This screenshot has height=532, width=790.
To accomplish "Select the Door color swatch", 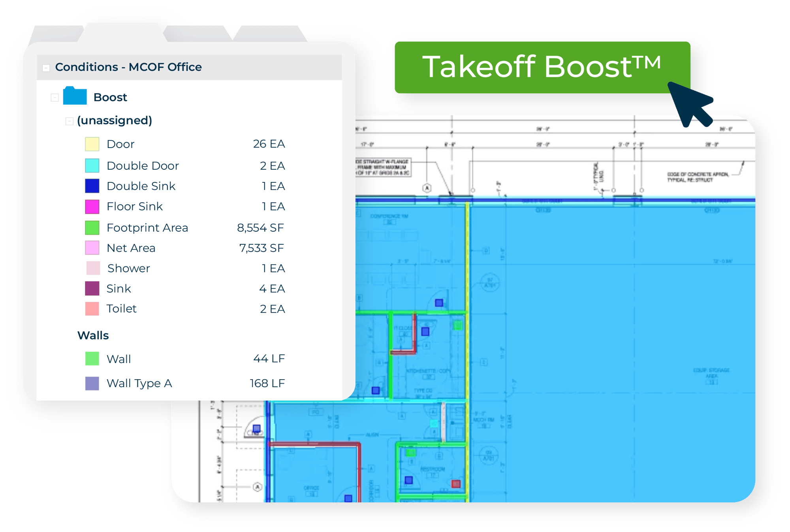I will coord(92,144).
